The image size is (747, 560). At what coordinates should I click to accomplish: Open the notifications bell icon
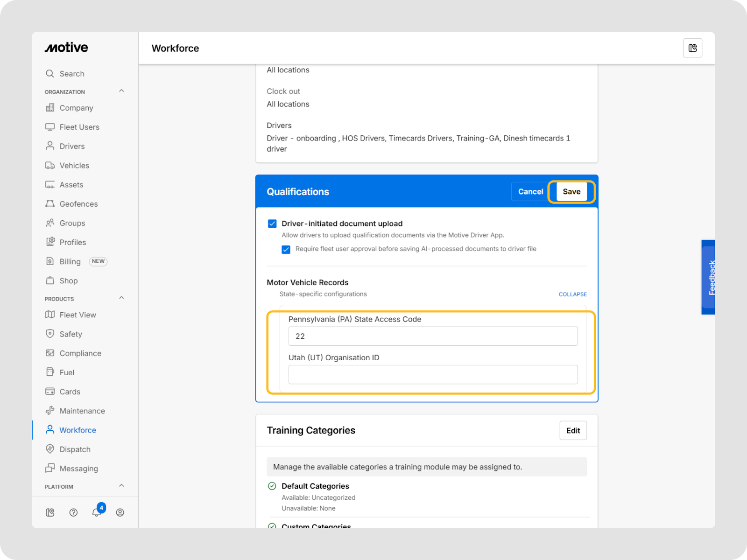(97, 512)
